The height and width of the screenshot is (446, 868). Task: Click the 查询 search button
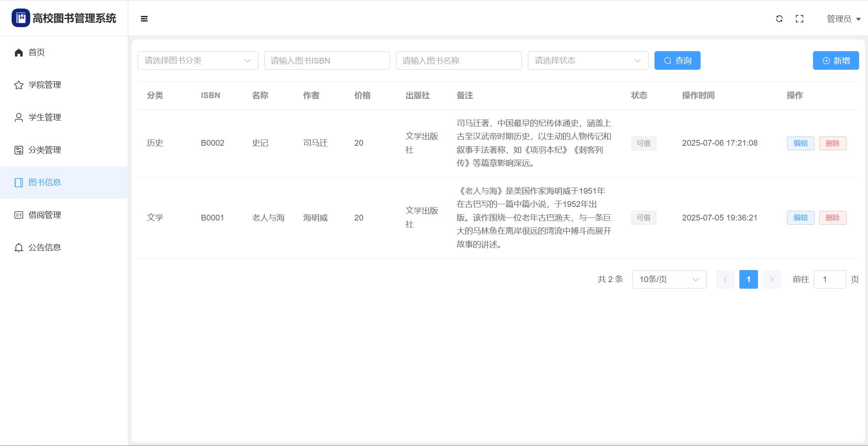click(677, 60)
